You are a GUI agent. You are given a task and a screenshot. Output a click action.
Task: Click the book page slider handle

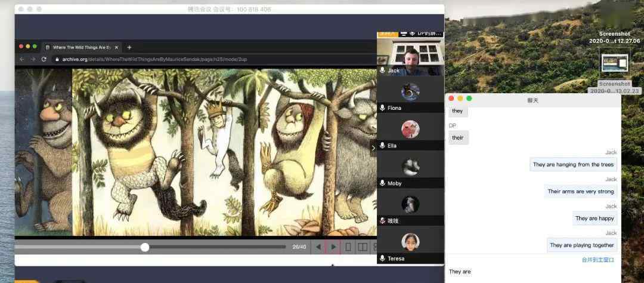tap(144, 247)
